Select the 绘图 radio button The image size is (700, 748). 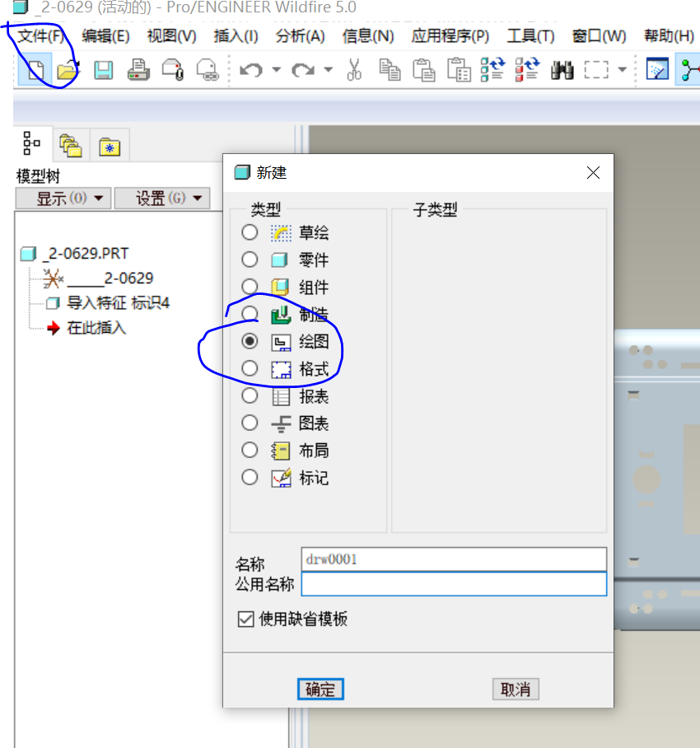point(250,341)
